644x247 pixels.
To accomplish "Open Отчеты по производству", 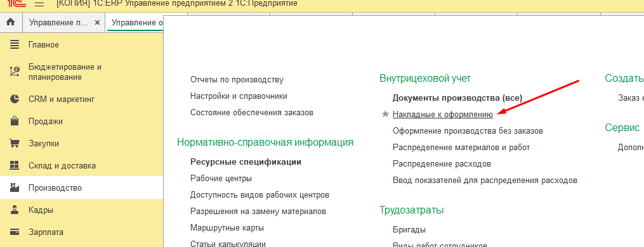I will 237,80.
